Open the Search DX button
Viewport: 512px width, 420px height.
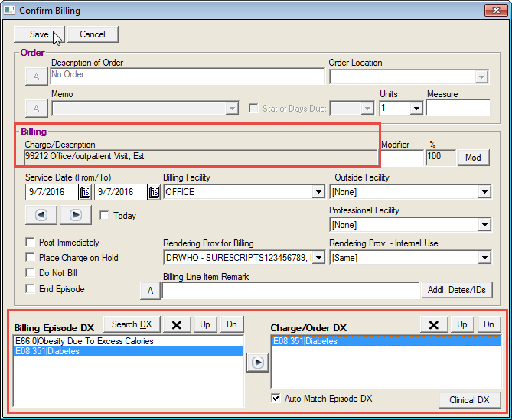[x=132, y=324]
